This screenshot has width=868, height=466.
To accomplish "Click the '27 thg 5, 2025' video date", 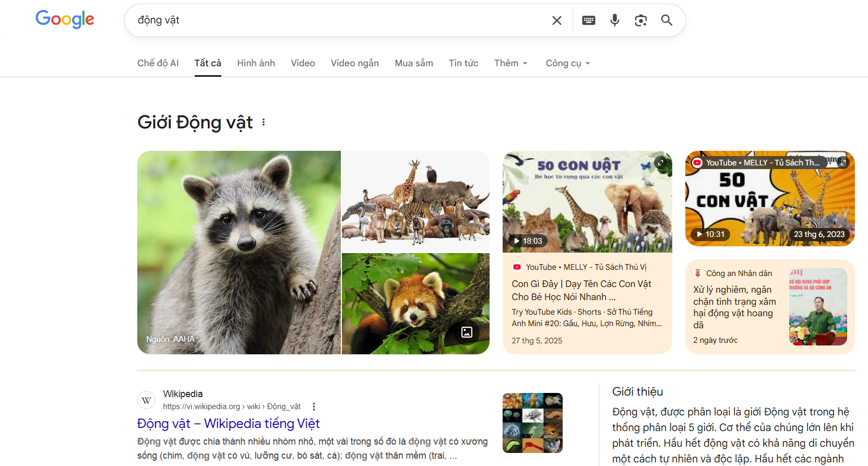I will point(537,341).
